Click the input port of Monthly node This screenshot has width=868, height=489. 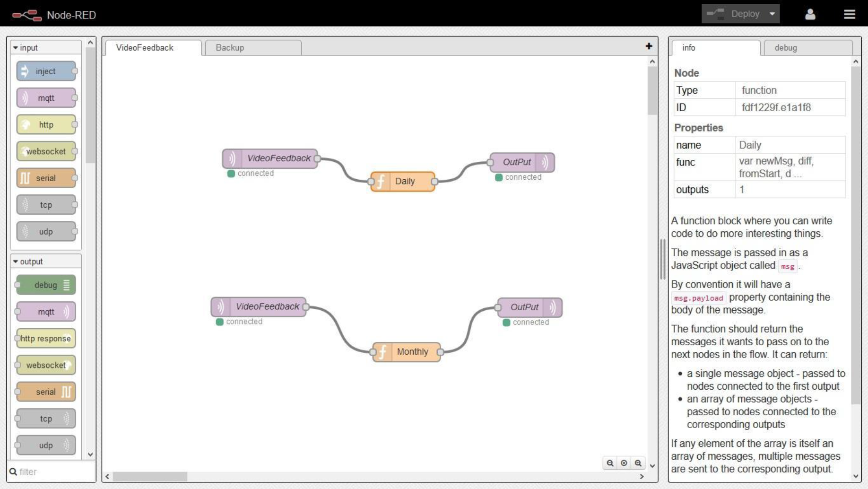tap(373, 352)
